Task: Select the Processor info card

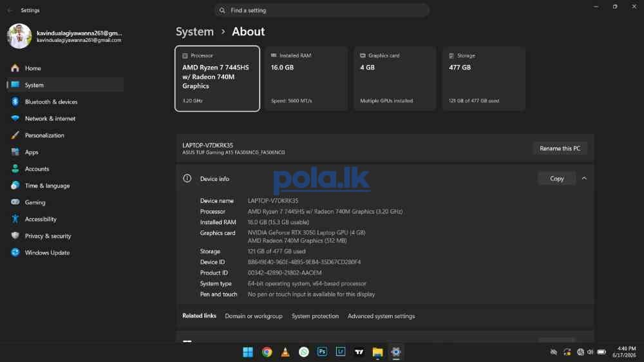Action: point(217,79)
